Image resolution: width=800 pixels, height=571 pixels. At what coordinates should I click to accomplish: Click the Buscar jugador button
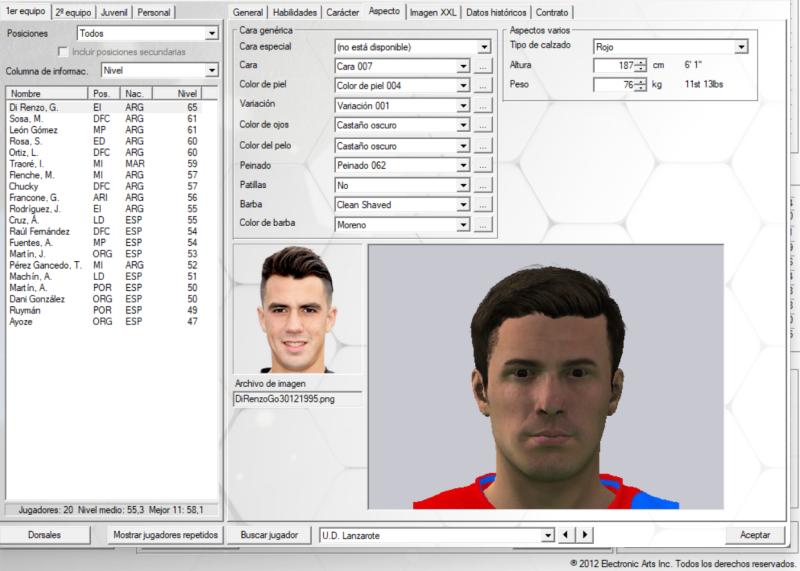pyautogui.click(x=269, y=535)
